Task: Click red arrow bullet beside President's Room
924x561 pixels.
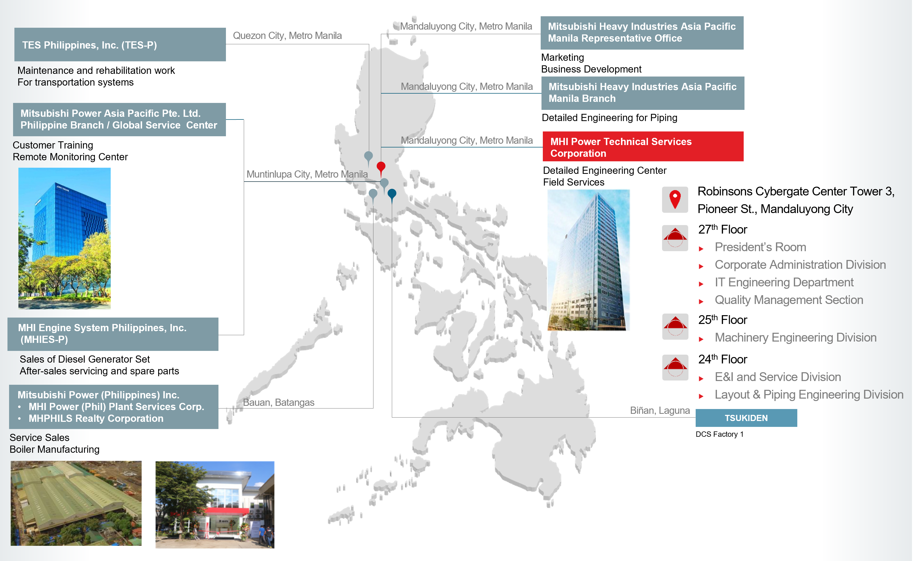Action: click(701, 249)
